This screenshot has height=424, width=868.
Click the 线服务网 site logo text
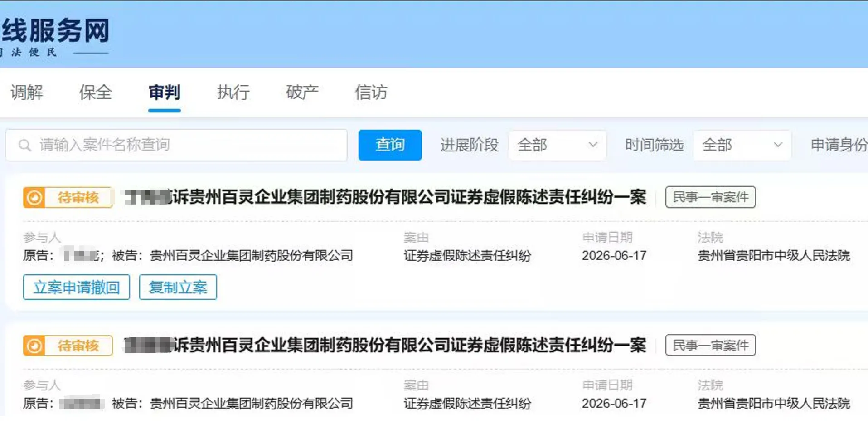pyautogui.click(x=55, y=31)
